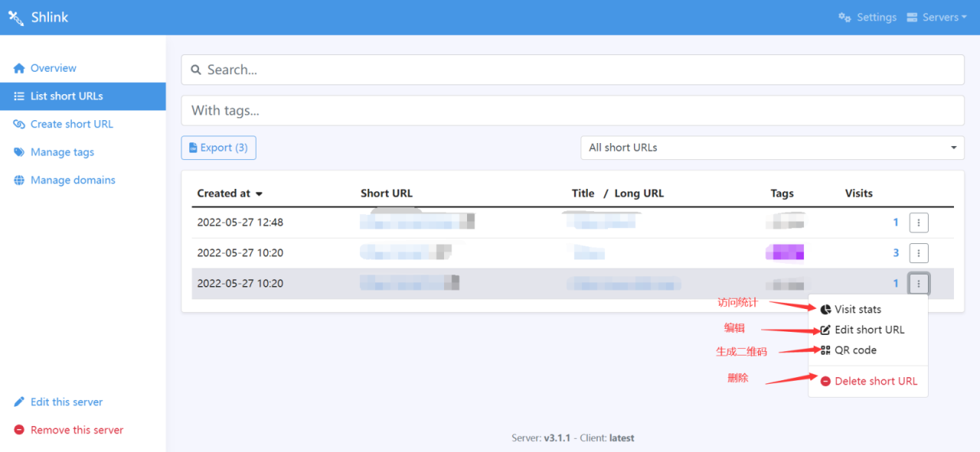Click the Remove this server minus icon

pyautogui.click(x=19, y=431)
